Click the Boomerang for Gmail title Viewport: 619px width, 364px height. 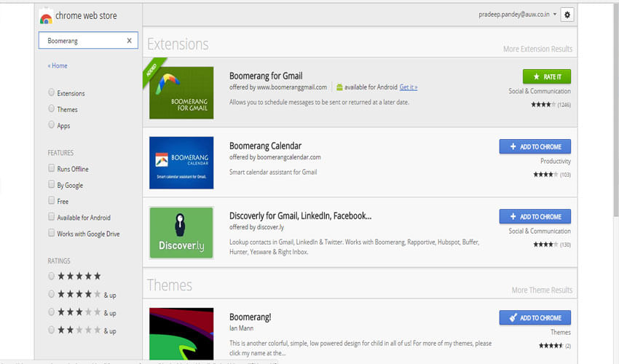pos(266,76)
